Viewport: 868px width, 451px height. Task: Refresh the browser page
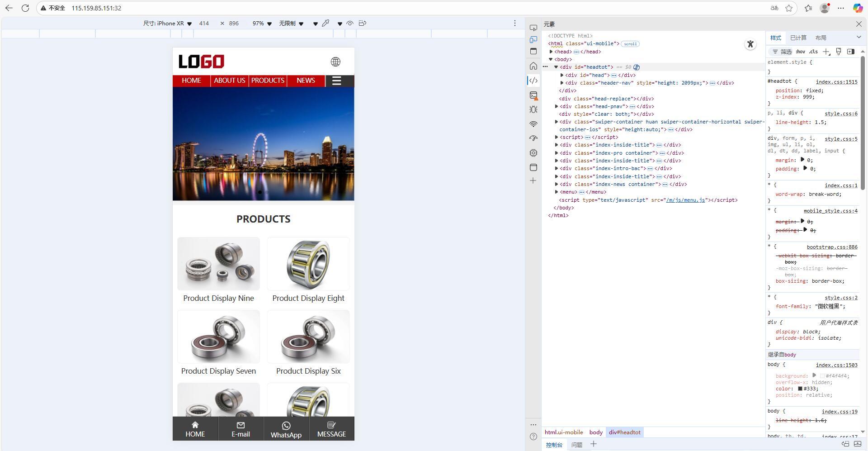pyautogui.click(x=25, y=8)
